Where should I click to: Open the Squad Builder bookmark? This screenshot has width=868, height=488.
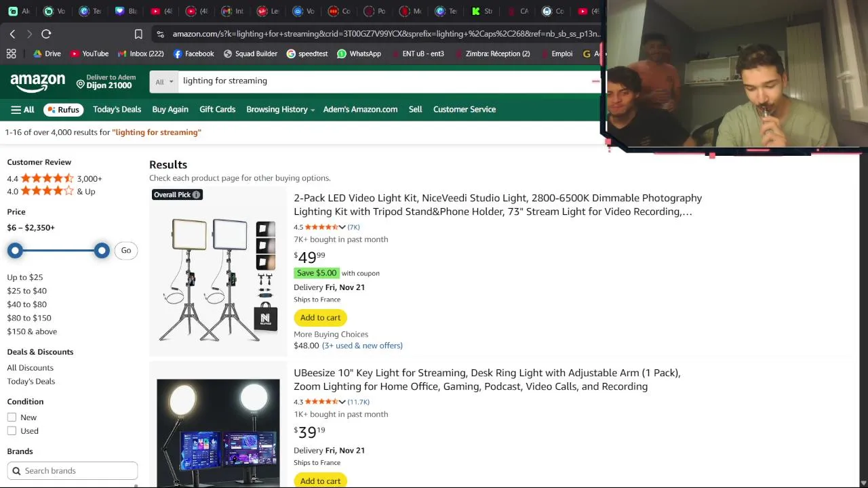coord(250,54)
